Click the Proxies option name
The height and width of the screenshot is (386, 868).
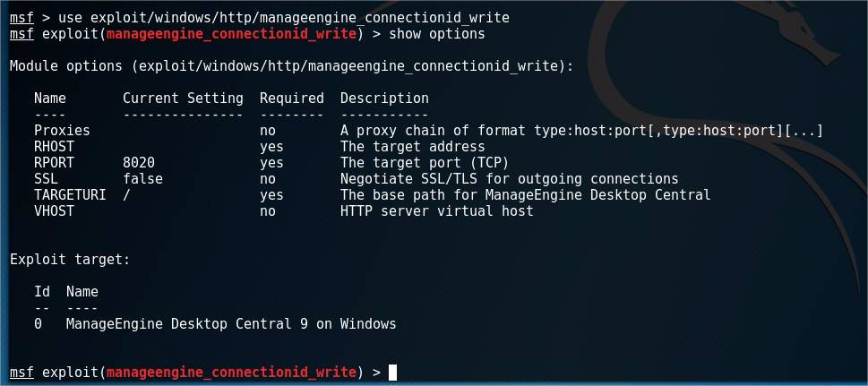pyautogui.click(x=62, y=131)
